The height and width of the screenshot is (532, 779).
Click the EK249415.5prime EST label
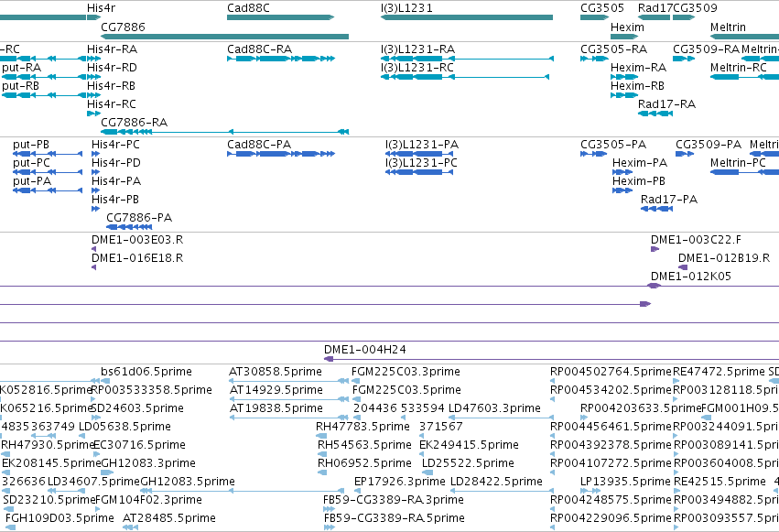coord(470,446)
